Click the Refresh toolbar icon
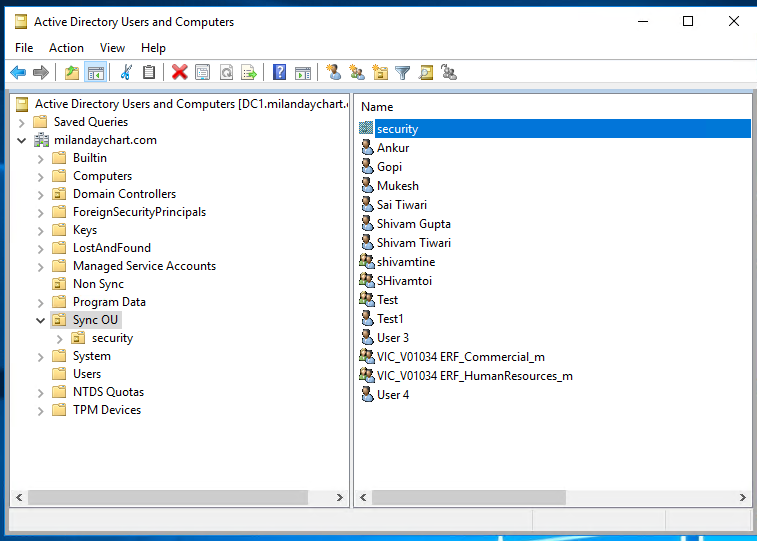The width and height of the screenshot is (757, 548). [226, 73]
